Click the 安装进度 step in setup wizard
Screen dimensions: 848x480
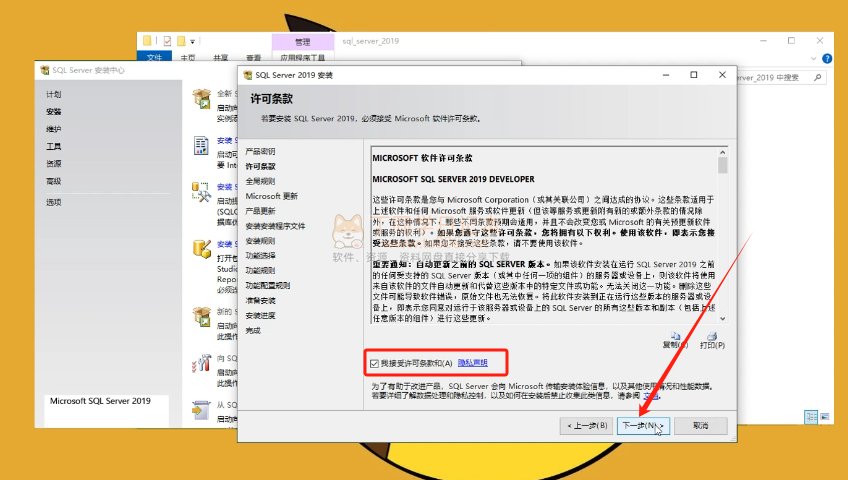pyautogui.click(x=260, y=316)
